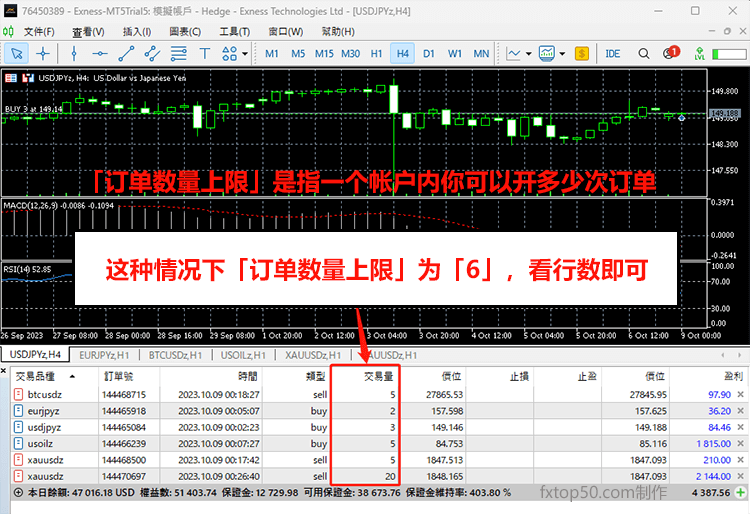
Task: Expand indicators dropdown arrow
Action: click(562, 54)
